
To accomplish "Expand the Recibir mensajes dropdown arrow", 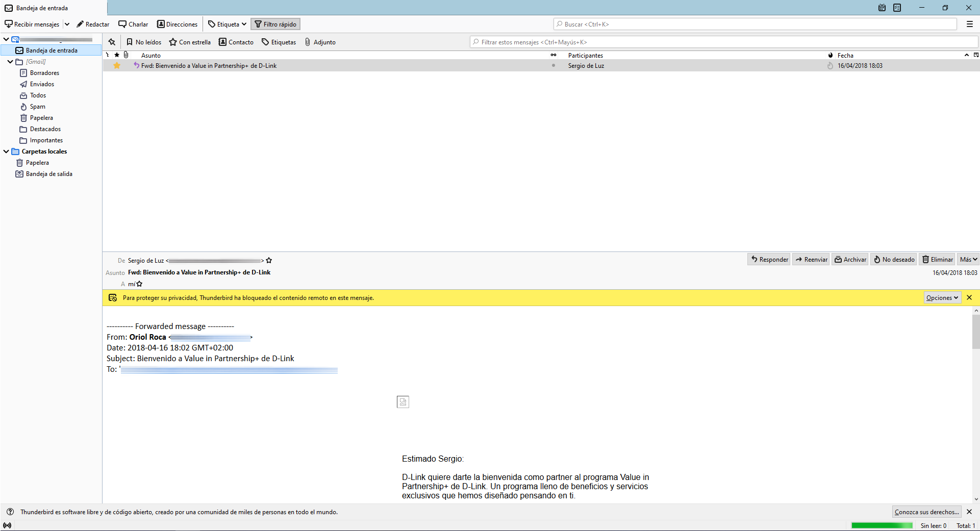I will (x=67, y=24).
